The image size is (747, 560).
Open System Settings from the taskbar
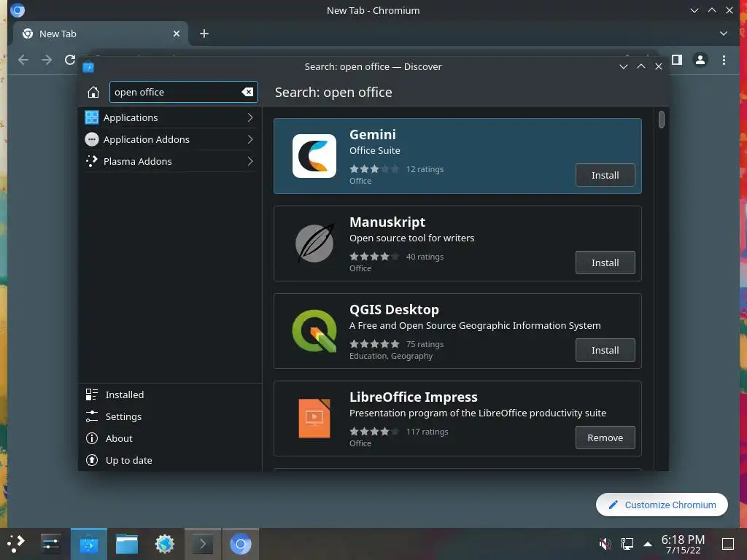coord(50,543)
